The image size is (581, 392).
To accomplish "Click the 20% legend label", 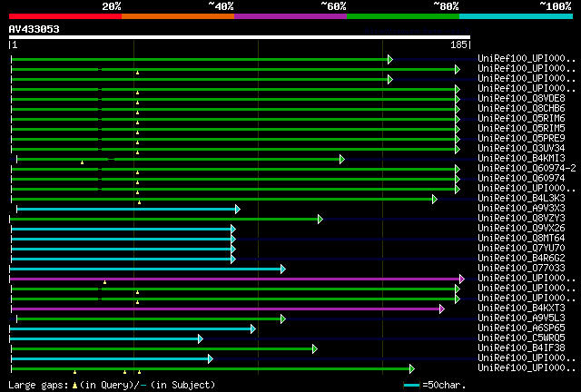I will [x=112, y=6].
